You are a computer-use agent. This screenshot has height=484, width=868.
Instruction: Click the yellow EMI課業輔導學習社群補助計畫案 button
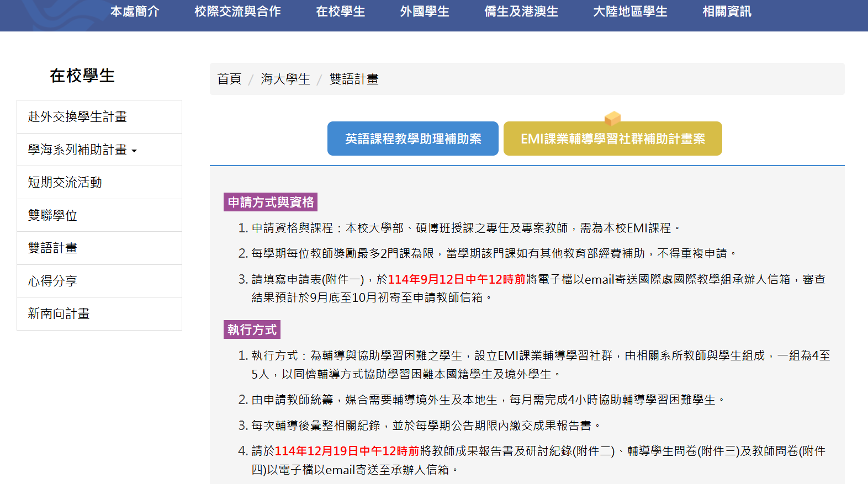pyautogui.click(x=612, y=139)
